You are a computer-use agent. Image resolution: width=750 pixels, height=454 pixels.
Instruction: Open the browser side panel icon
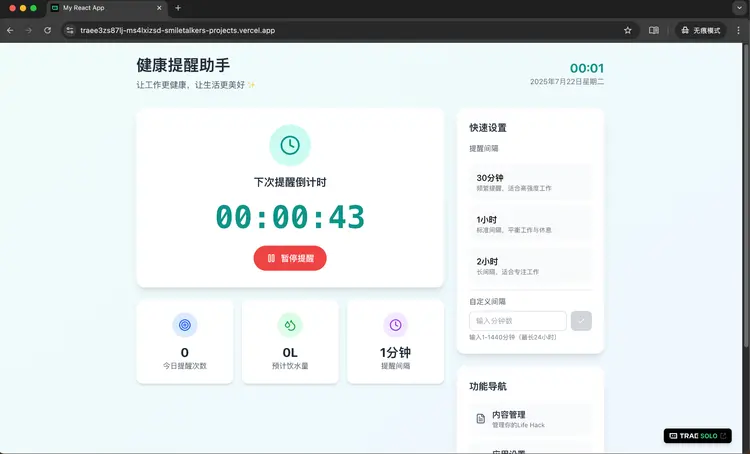(x=654, y=31)
